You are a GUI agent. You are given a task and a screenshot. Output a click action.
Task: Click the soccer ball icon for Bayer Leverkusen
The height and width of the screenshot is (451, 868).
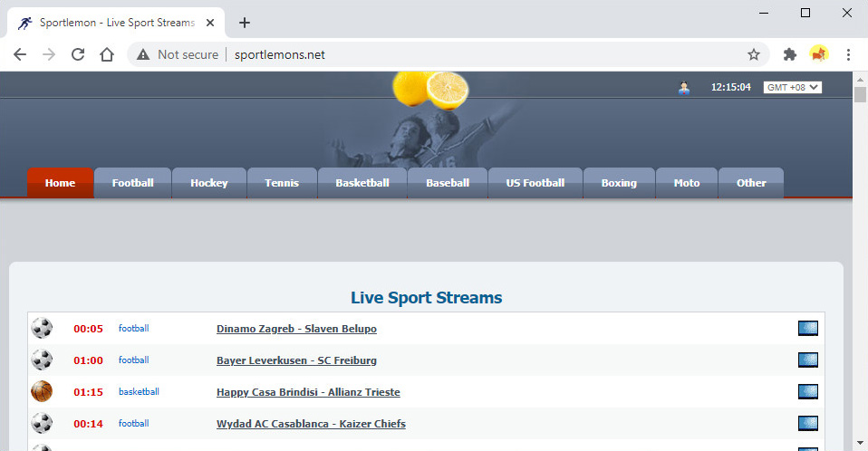[42, 360]
